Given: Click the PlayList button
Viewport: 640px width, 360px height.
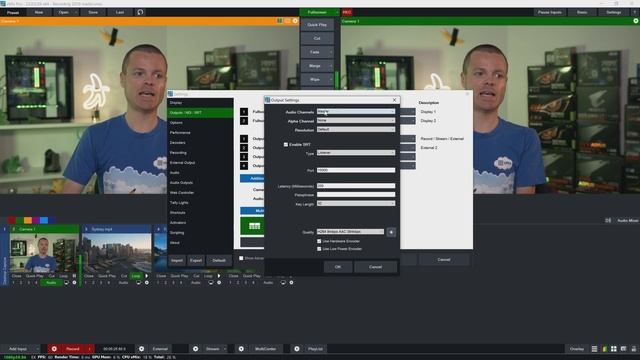Looking at the screenshot, I should coord(315,349).
